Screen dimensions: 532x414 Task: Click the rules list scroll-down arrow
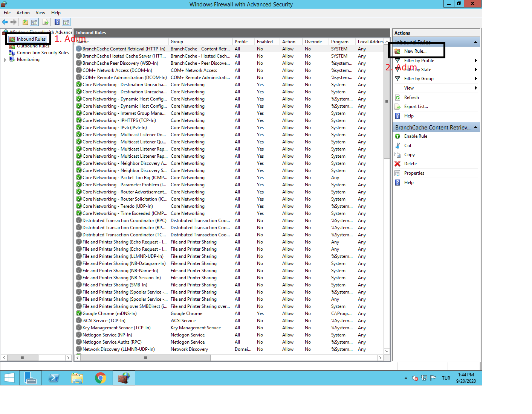387,351
